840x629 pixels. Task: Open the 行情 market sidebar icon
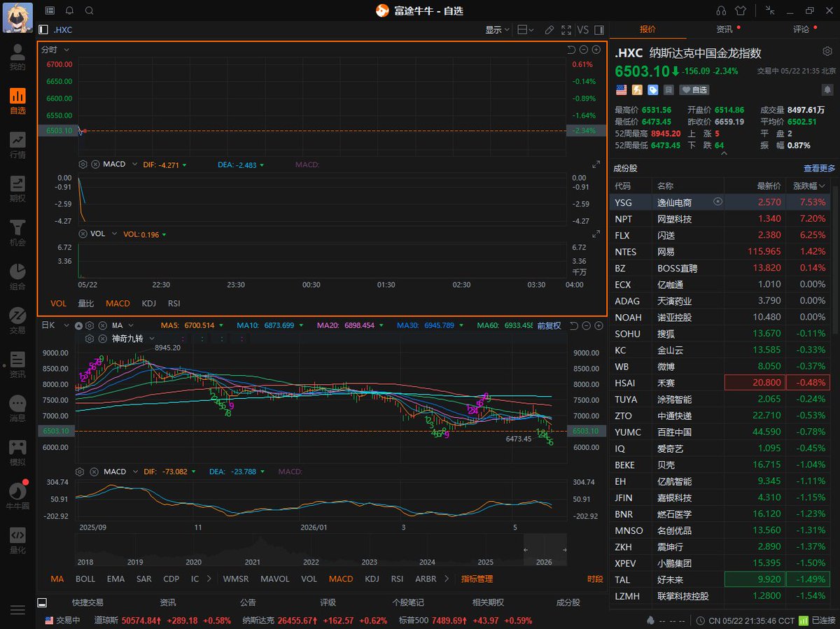17,145
